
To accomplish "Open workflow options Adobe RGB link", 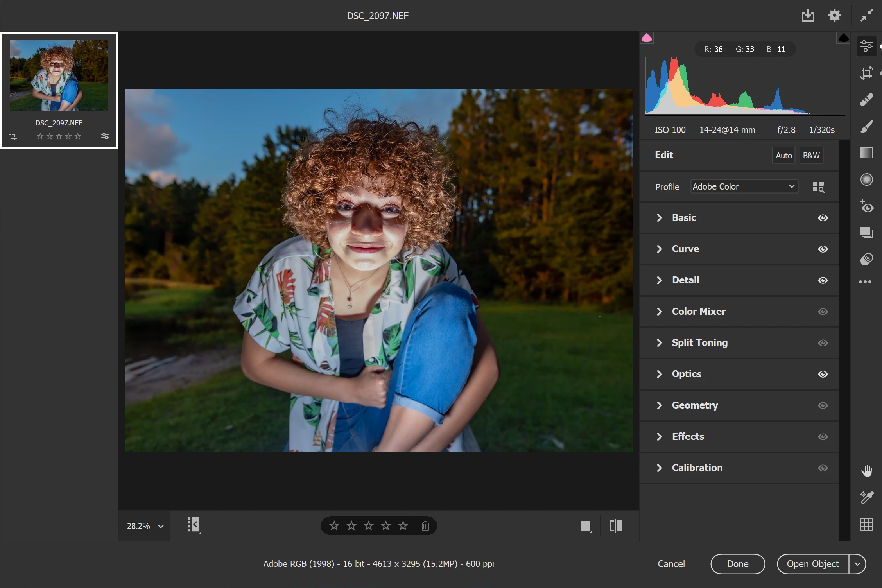I will click(378, 564).
